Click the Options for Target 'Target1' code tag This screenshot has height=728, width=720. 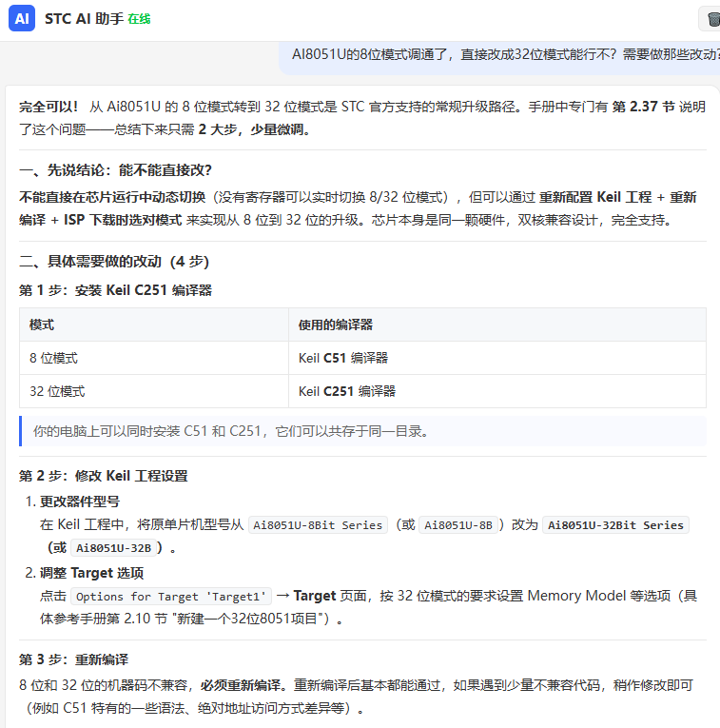tap(171, 597)
